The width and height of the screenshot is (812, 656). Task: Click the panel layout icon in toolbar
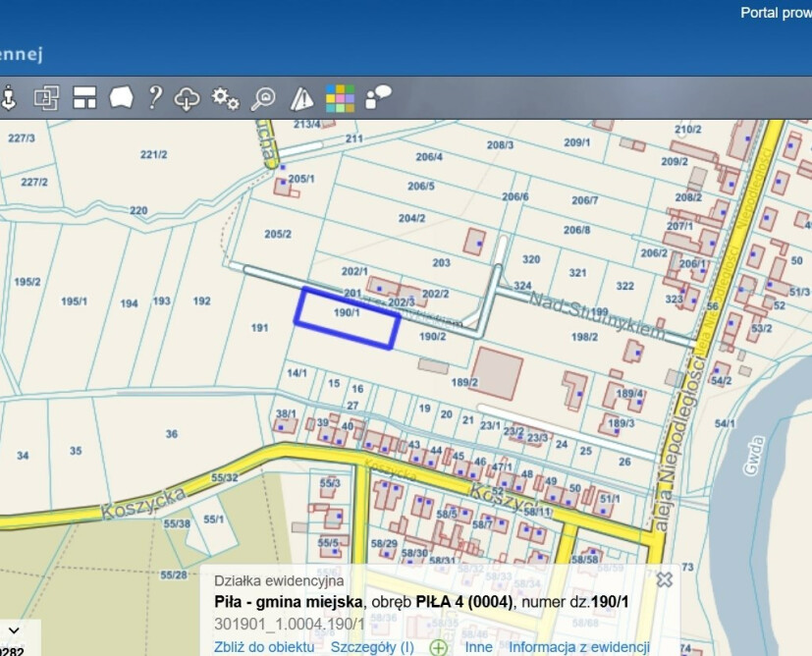(x=84, y=98)
